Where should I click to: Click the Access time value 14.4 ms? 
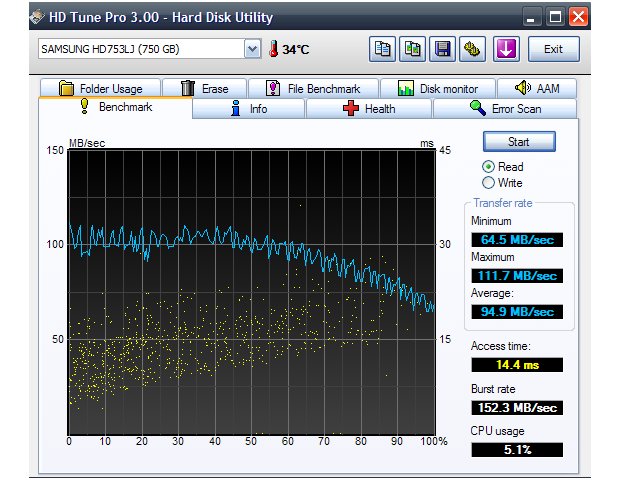click(x=517, y=365)
